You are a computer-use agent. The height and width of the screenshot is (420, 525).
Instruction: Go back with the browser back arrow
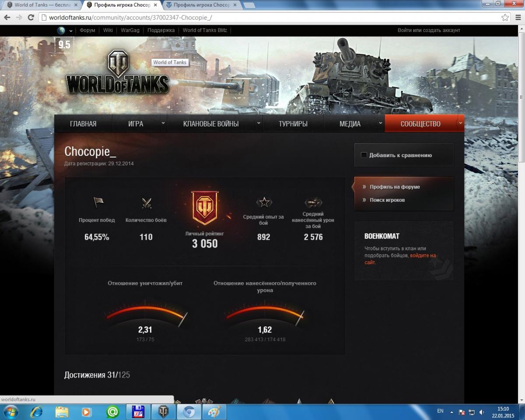click(x=7, y=17)
